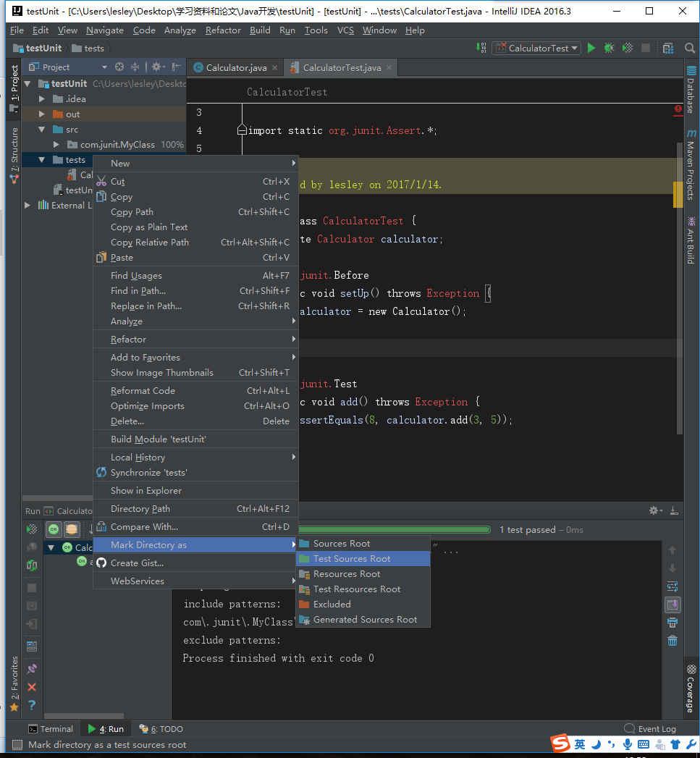Expand the out folder
700x758 pixels.
pos(42,114)
